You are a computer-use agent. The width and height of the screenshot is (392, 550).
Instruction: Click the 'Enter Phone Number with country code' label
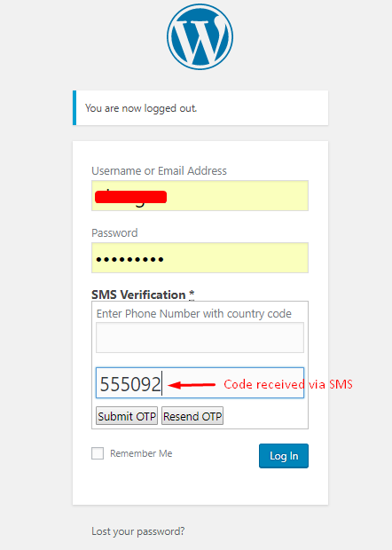(x=194, y=313)
